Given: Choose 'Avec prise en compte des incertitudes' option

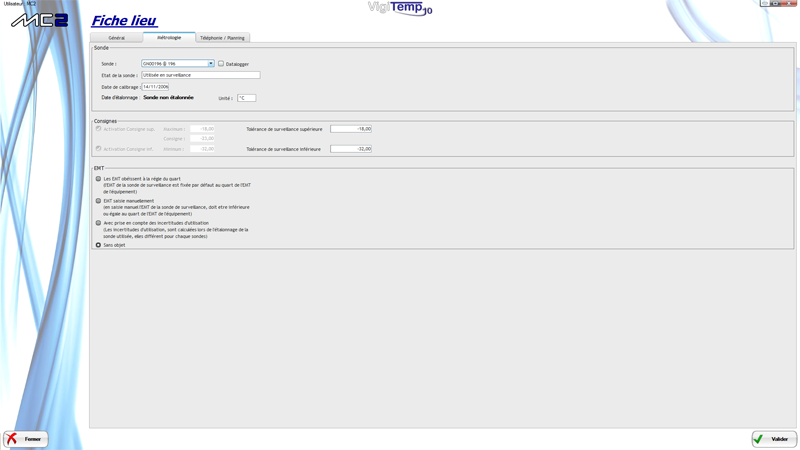Looking at the screenshot, I should pos(98,223).
